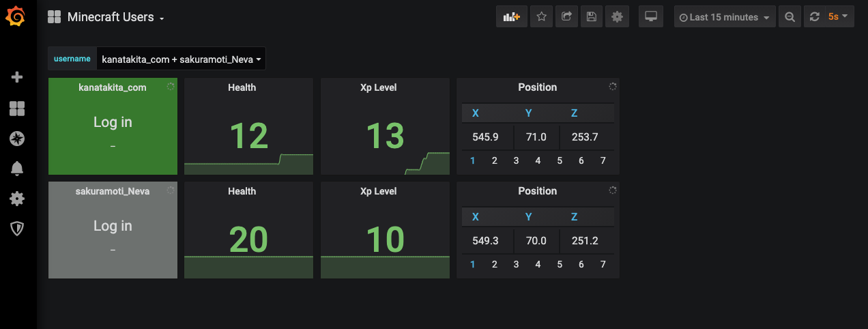This screenshot has height=329, width=868.
Task: Click Log in status of kanatakita_com
Action: 113,122
